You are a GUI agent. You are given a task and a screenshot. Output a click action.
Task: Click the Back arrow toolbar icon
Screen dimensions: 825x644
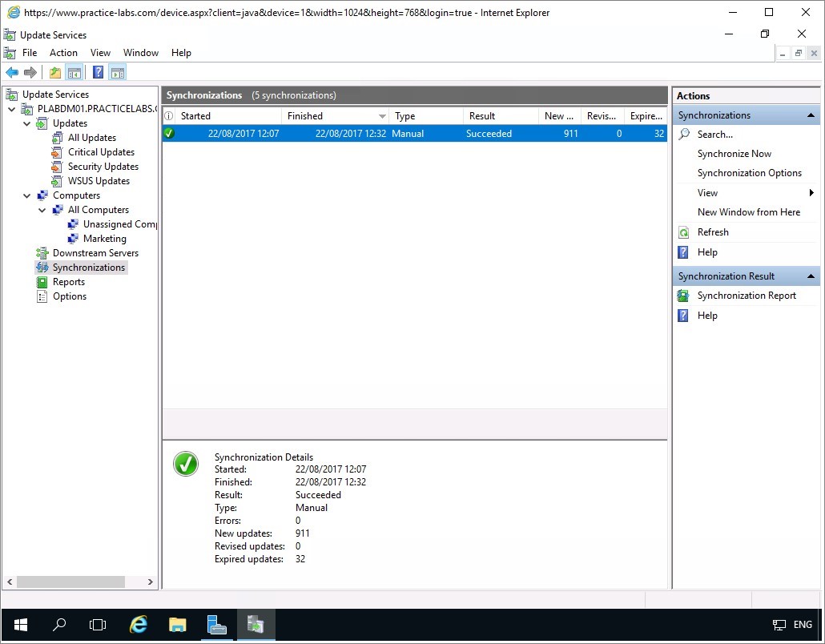tap(12, 73)
